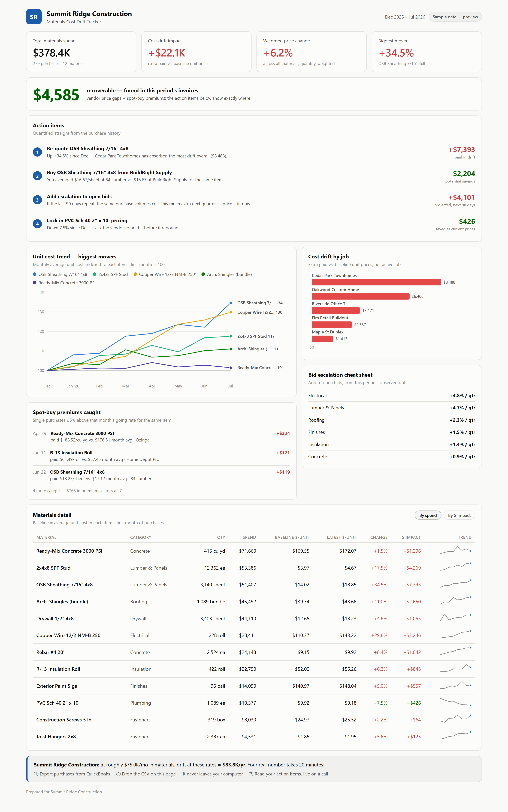Click the Cedar Park Townhomes drift bar
This screenshot has height=812, width=508.
point(376,282)
